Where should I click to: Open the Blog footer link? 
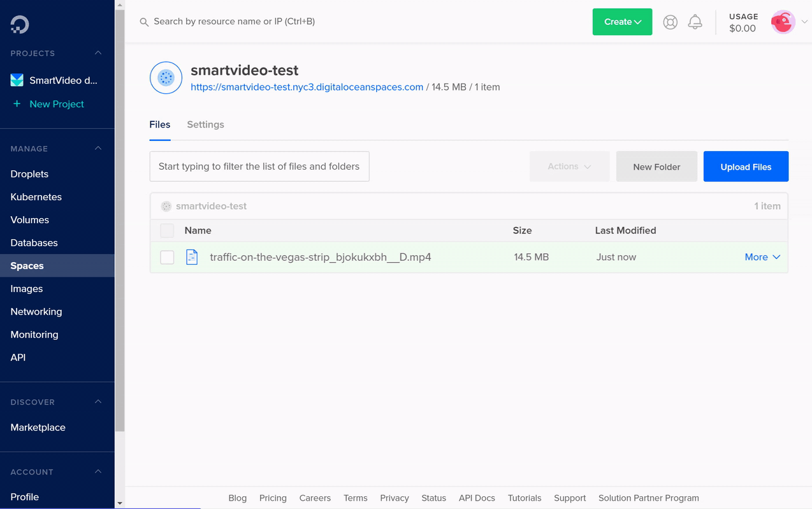coord(238,498)
